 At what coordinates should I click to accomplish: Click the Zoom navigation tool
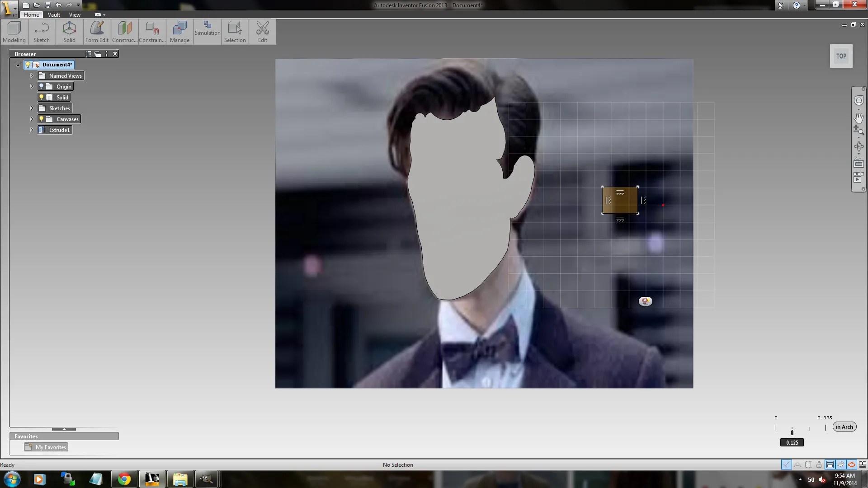[x=859, y=131]
